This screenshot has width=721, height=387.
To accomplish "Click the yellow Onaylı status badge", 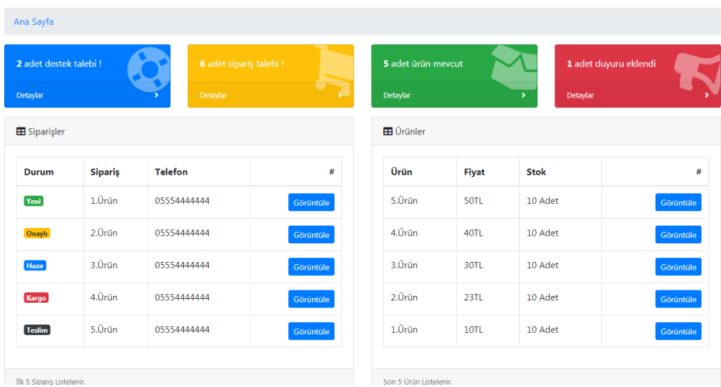I will click(x=37, y=233).
